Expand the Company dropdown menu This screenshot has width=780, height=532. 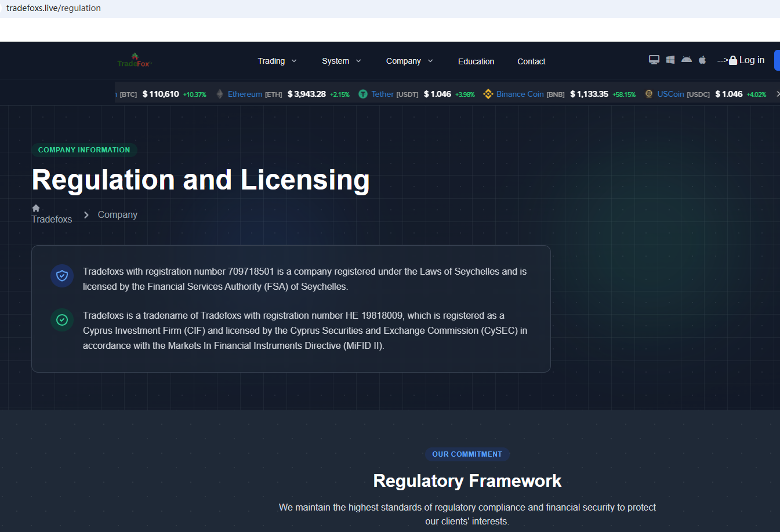409,61
